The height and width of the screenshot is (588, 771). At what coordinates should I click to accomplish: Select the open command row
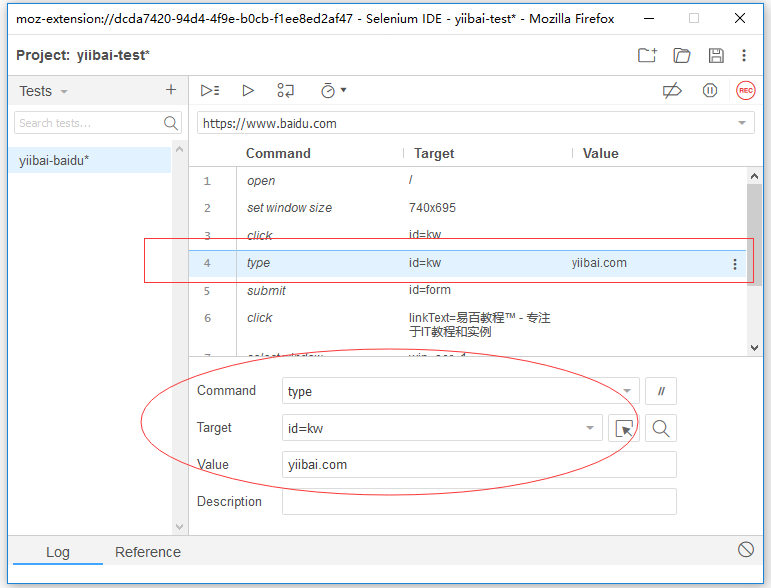pos(467,181)
